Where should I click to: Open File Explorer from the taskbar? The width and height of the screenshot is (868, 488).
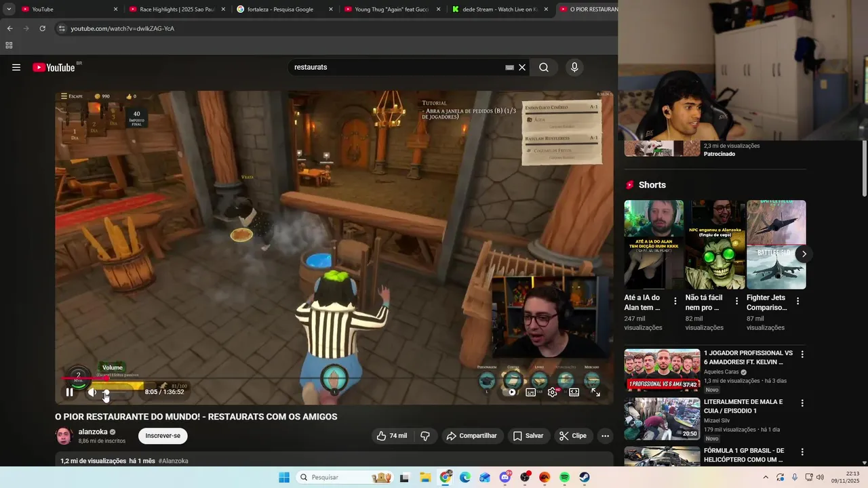pyautogui.click(x=425, y=477)
